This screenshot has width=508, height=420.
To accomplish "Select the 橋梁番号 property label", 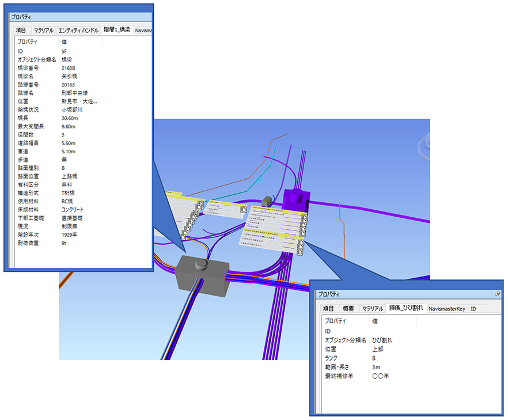I will point(28,68).
